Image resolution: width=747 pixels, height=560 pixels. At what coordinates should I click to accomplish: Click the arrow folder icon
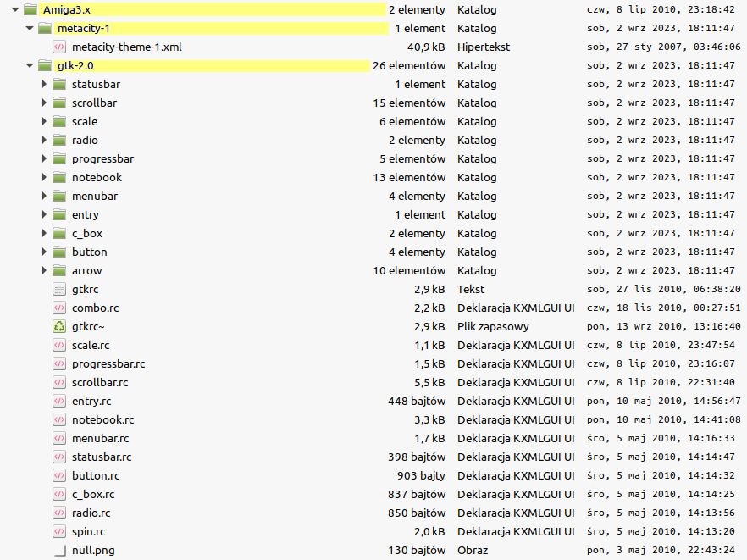tap(59, 270)
